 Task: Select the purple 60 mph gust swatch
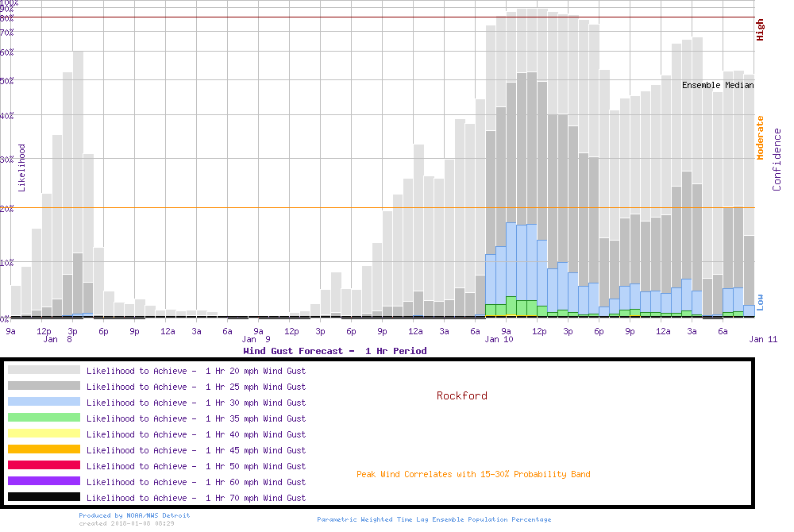coord(44,481)
